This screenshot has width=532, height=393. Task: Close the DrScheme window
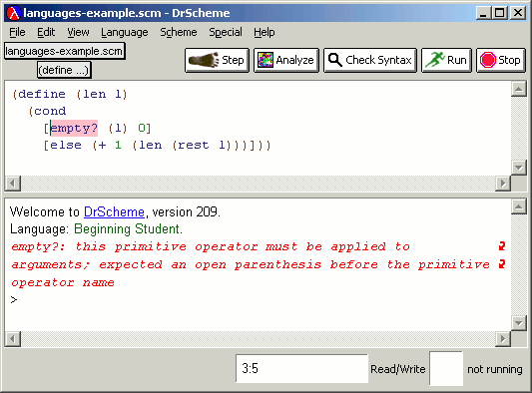click(x=518, y=13)
